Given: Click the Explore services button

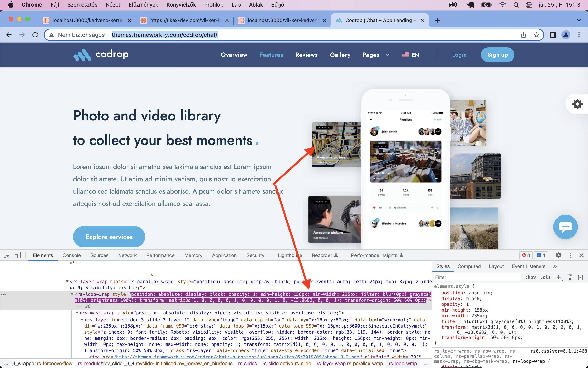Looking at the screenshot, I should pyautogui.click(x=109, y=237).
